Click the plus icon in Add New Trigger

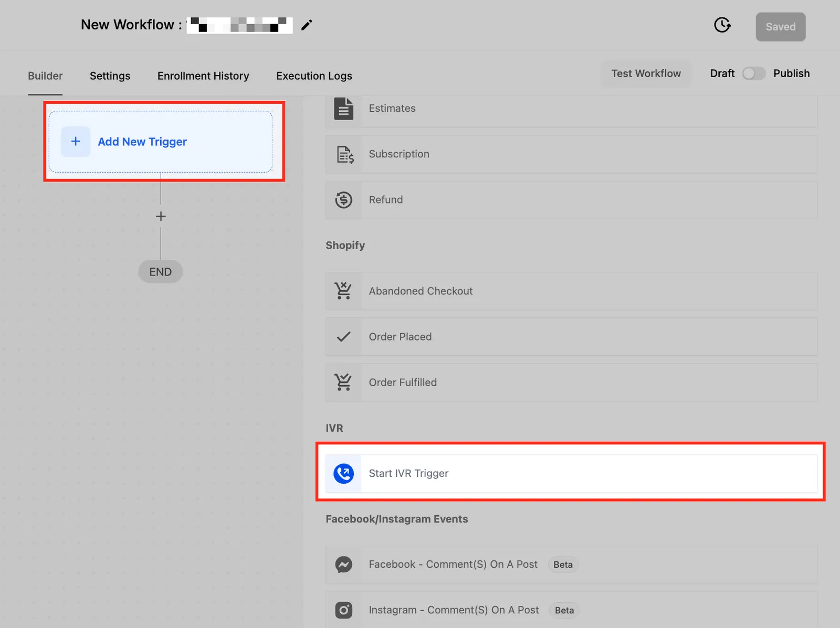(76, 142)
